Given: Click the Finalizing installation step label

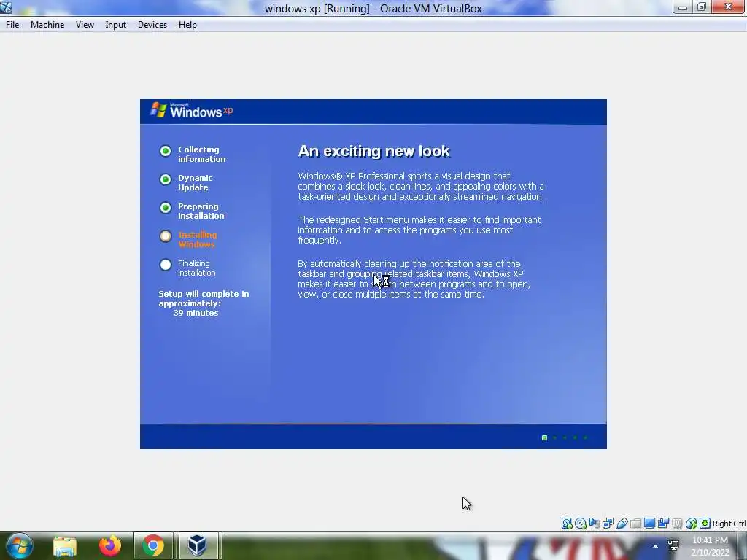Looking at the screenshot, I should click(x=197, y=268).
